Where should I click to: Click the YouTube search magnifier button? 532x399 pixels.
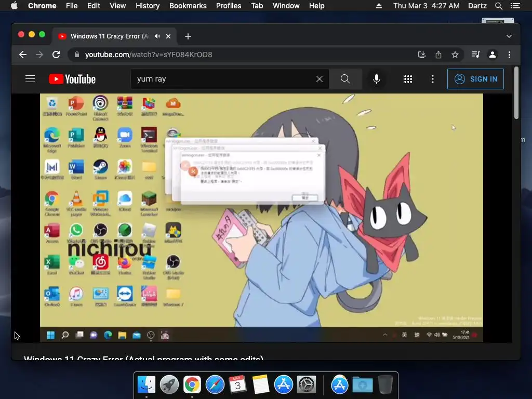point(345,79)
